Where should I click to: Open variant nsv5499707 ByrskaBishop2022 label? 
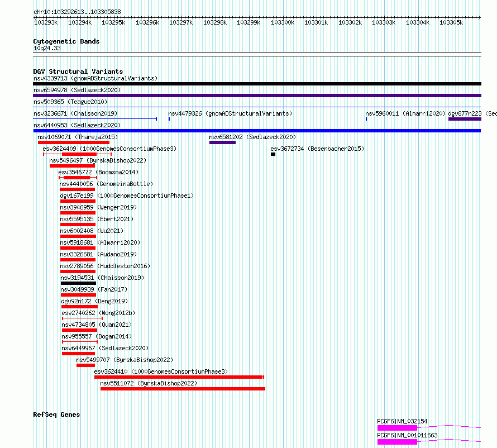coord(125,360)
